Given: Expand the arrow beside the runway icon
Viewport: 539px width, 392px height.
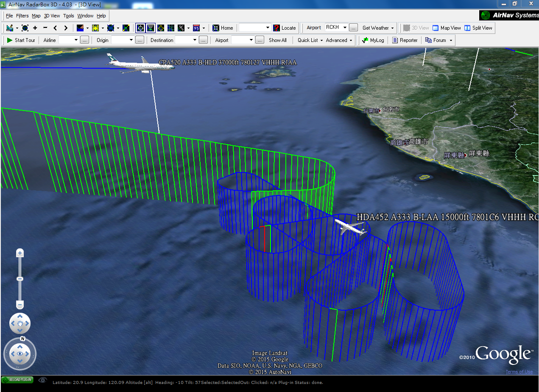Looking at the screenshot, I should click(188, 28).
